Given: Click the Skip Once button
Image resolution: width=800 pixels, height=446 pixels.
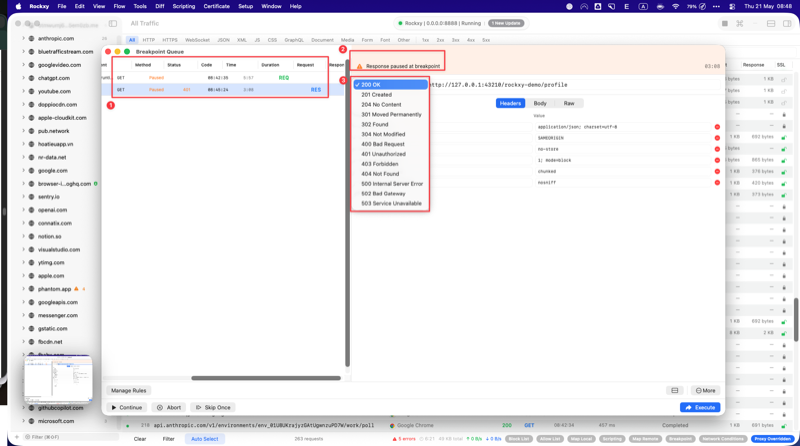Looking at the screenshot, I should coord(213,407).
